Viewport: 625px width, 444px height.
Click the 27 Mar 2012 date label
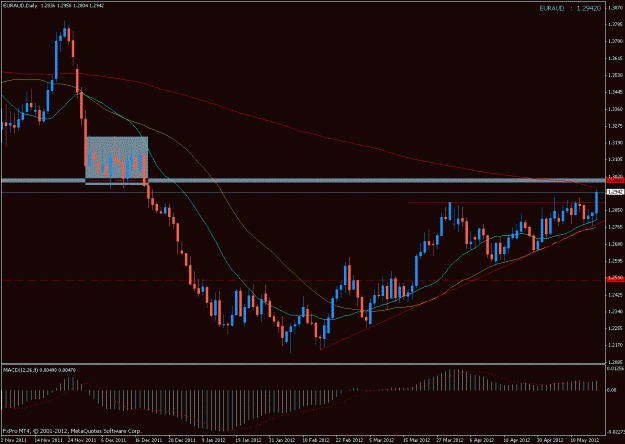450,440
